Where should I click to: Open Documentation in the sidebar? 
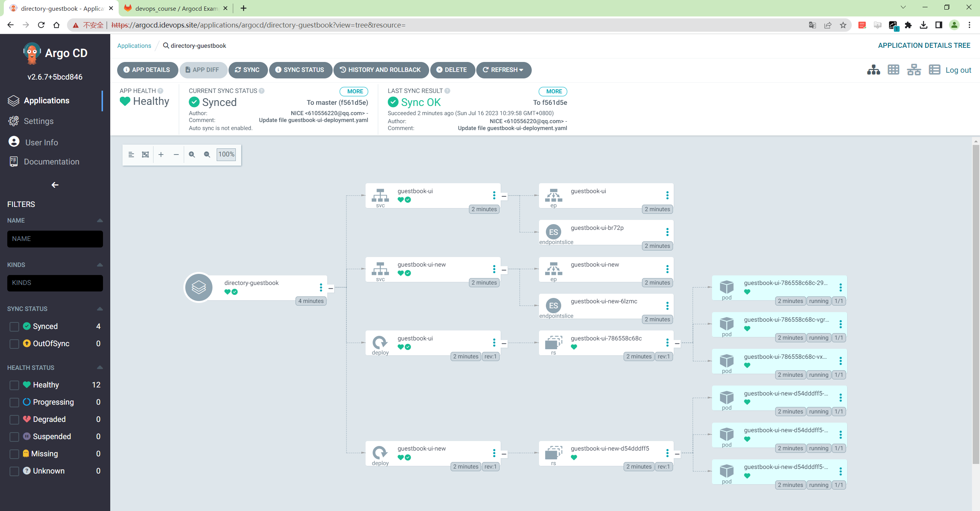pos(51,162)
